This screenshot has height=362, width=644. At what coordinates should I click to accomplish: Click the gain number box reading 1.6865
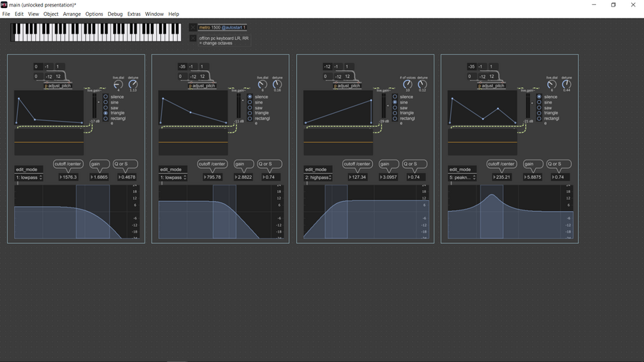(99, 177)
